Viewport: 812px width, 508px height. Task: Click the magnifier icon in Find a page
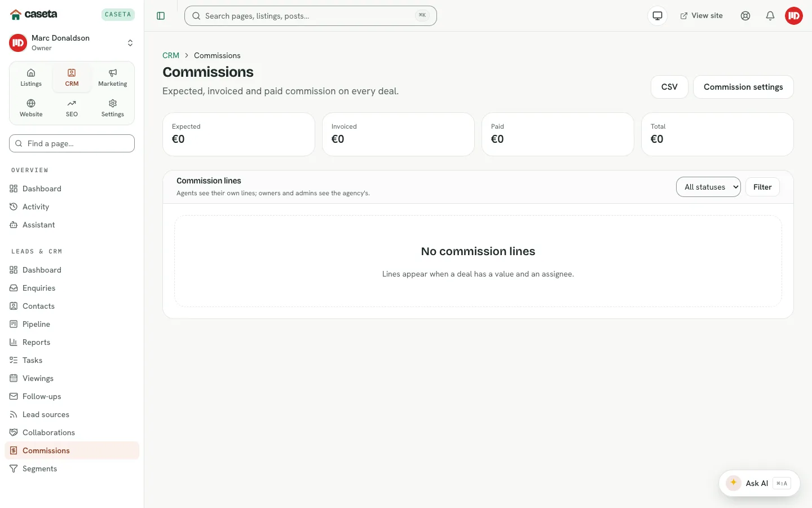pos(19,143)
